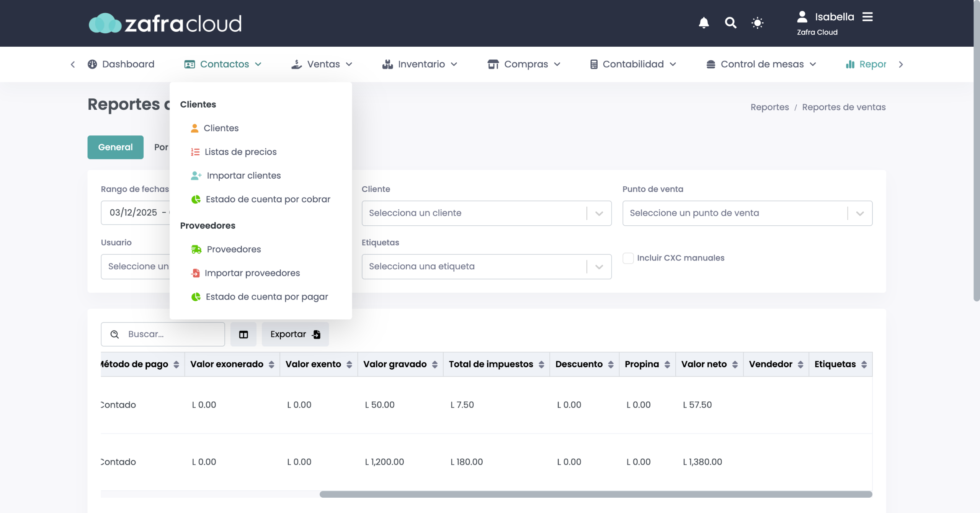The width and height of the screenshot is (980, 513).
Task: Toggle light theme sun icon
Action: [757, 23]
